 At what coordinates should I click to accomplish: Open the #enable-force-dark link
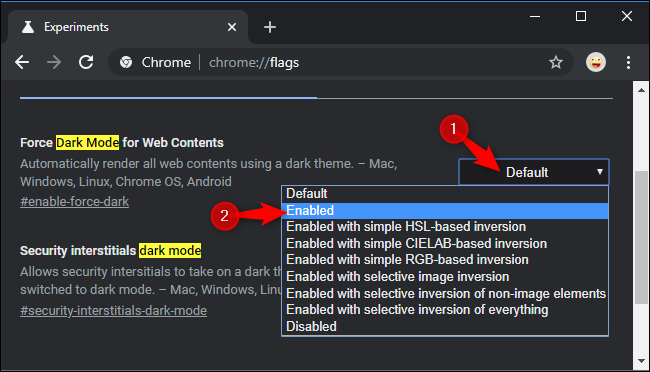tap(75, 202)
